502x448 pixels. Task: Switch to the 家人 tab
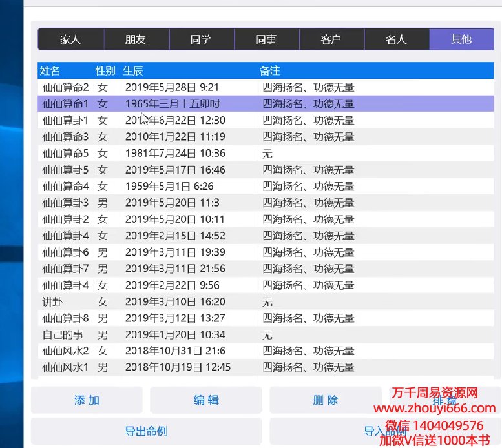(x=70, y=39)
